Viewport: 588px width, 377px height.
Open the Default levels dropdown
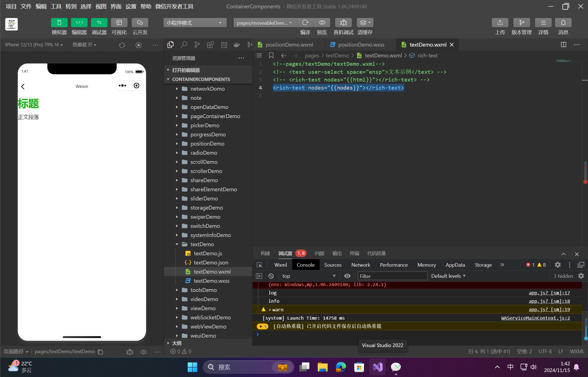448,276
